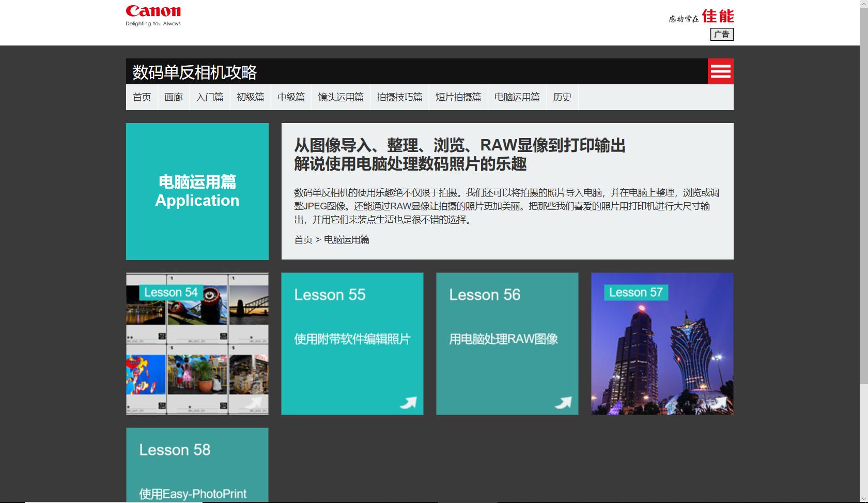The image size is (868, 503).
Task: Open the red hamburger menu
Action: tap(720, 71)
